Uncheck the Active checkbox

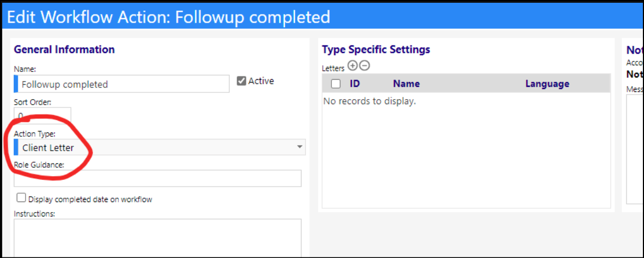(x=241, y=81)
